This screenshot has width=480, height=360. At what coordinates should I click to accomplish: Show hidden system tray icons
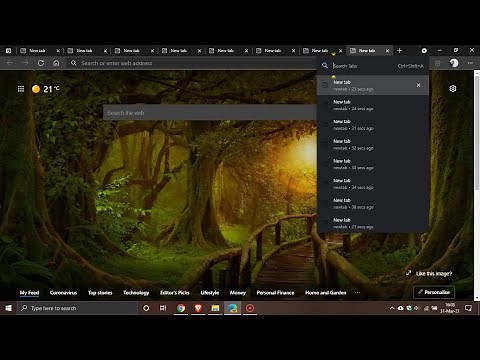click(392, 308)
